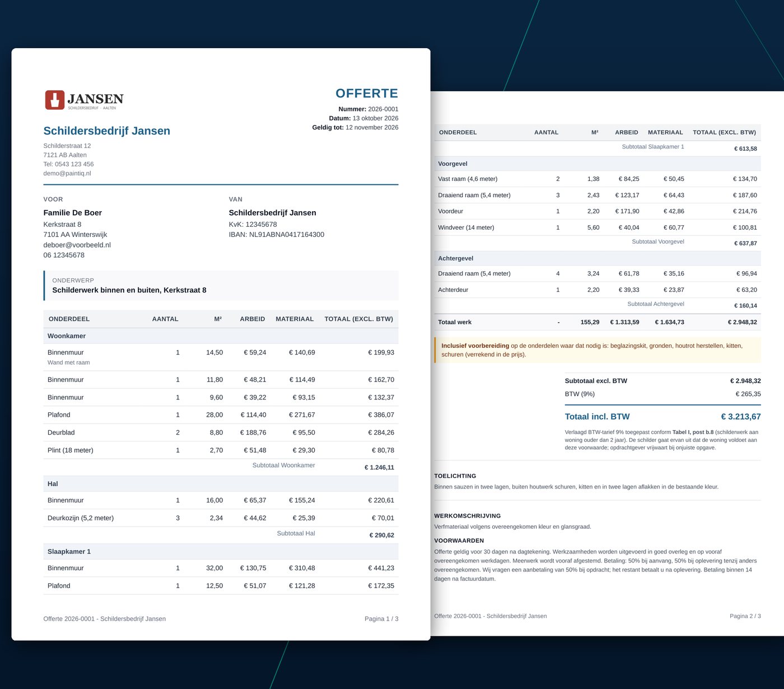This screenshot has height=689, width=784.
Task: Click the TOELICHTING heading
Action: click(455, 476)
